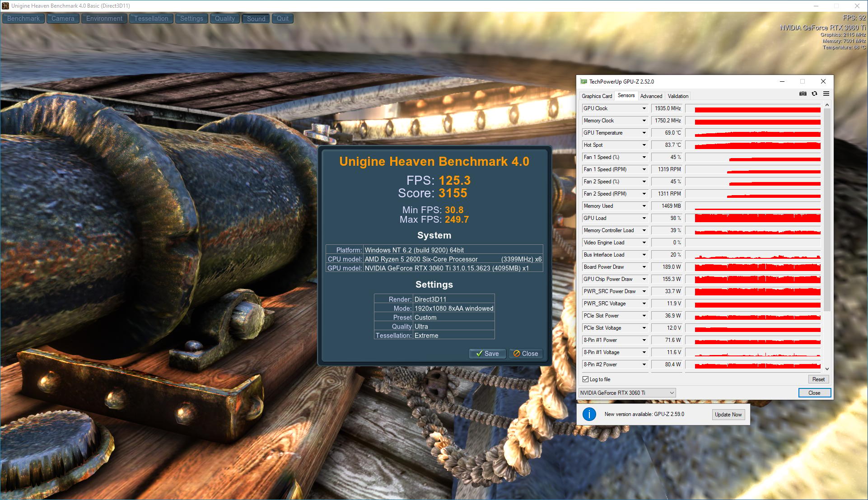Open the PWR_SRC Voltage dropdown

(x=644, y=304)
